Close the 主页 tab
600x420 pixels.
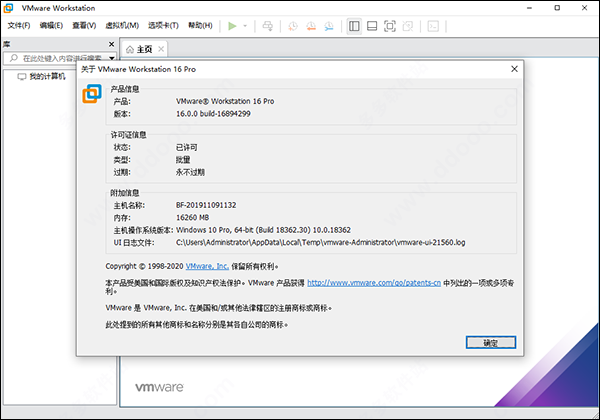click(161, 49)
